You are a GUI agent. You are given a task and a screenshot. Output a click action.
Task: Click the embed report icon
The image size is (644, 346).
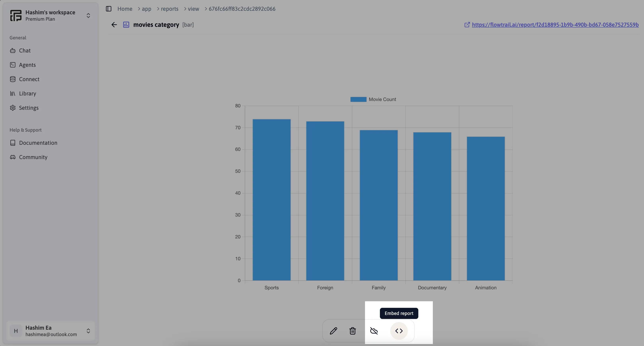click(398, 331)
